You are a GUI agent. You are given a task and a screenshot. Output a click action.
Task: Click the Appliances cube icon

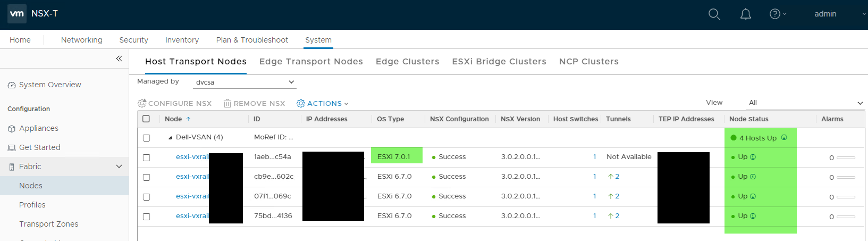[12, 129]
